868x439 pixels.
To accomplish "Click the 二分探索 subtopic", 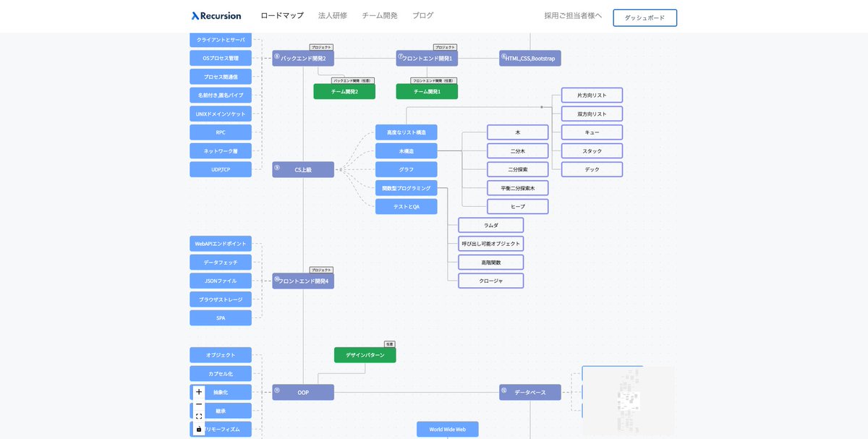I will point(518,169).
